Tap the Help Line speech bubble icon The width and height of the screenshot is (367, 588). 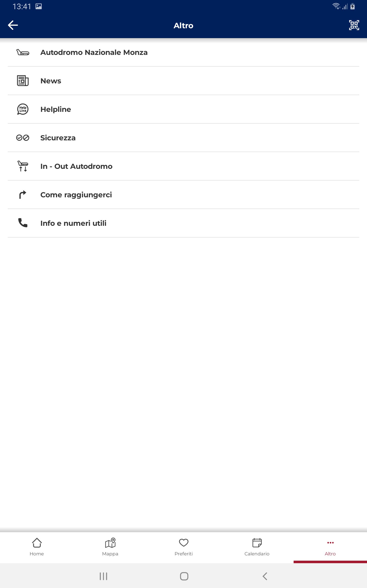coord(23,109)
